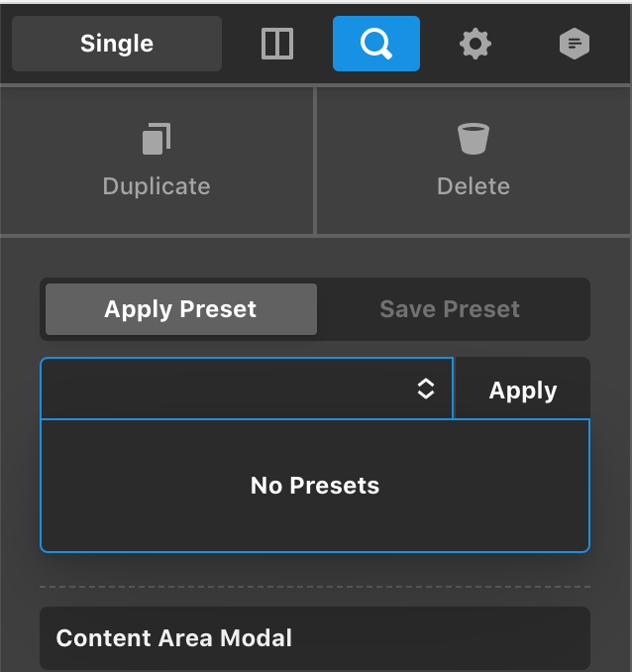Click the Single mode button
Image resolution: width=632 pixels, height=672 pixels.
point(117,44)
